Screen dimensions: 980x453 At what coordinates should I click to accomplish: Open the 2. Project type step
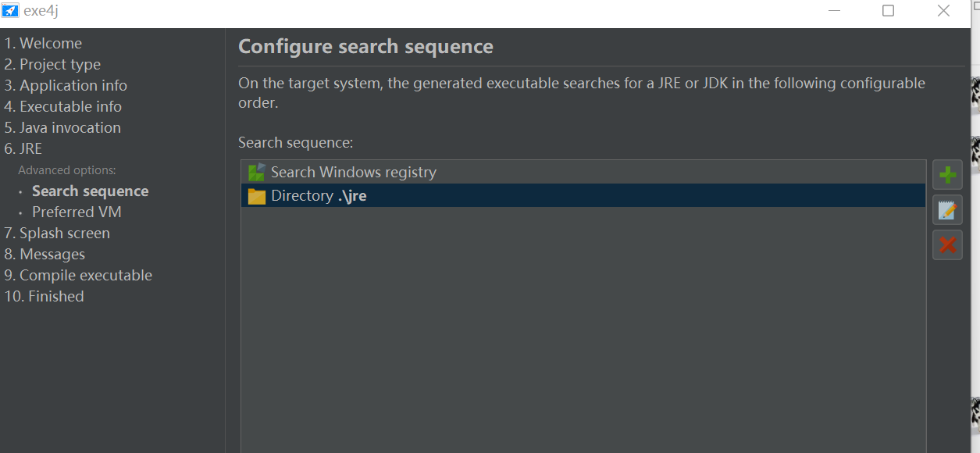pyautogui.click(x=52, y=65)
